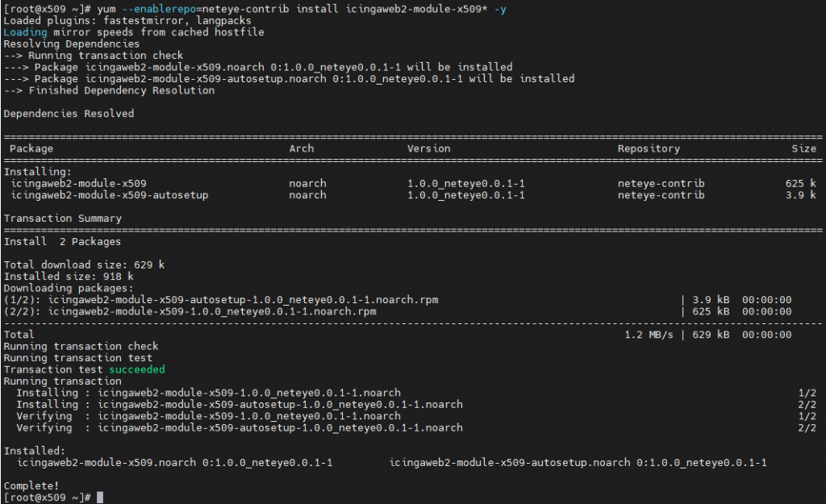Click the "1.2 MB/s" download speed

(649, 335)
